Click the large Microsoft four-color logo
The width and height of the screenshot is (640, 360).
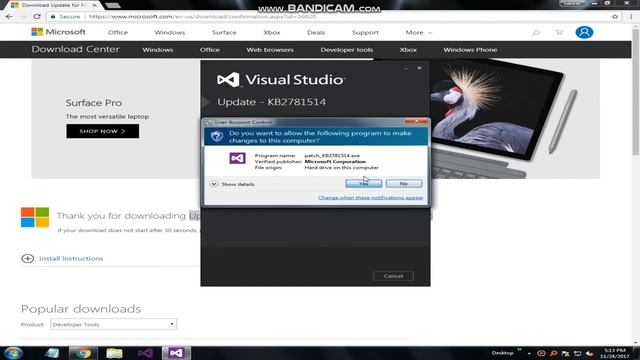click(35, 217)
